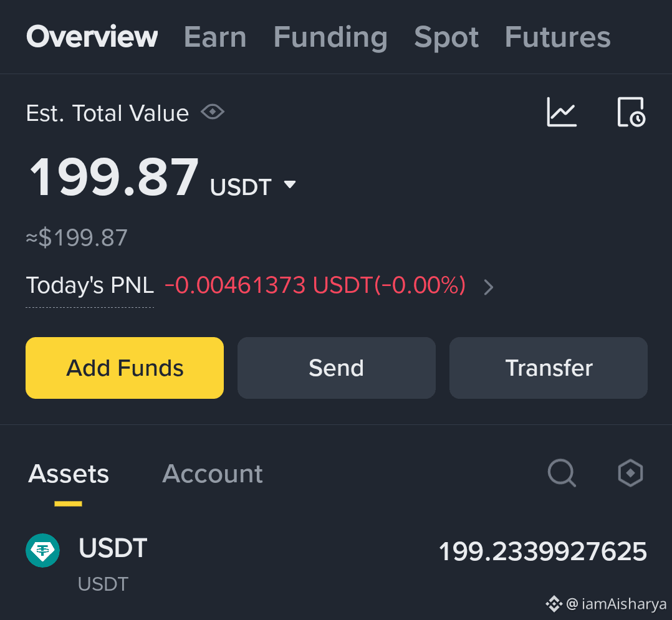Click the Binance logo watermark
Screen dimensions: 672x620
[554, 604]
